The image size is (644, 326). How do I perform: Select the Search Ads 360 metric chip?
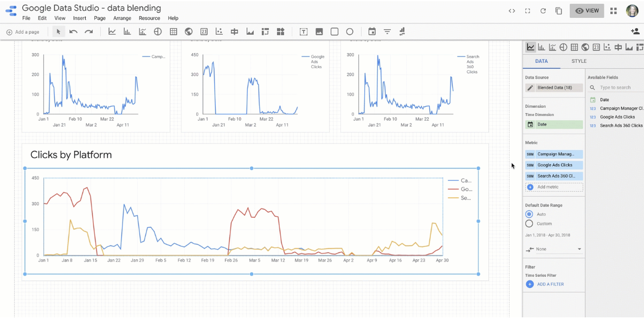pos(553,176)
